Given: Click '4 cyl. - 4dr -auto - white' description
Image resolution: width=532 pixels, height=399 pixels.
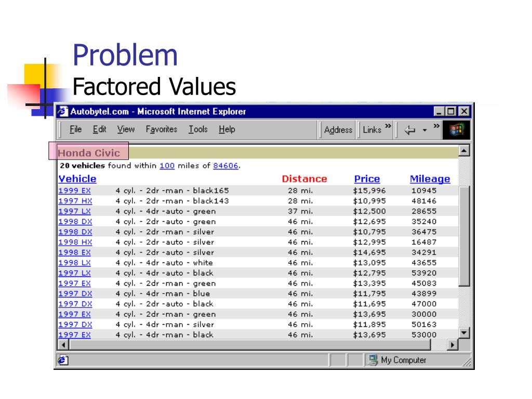Looking at the screenshot, I should click(164, 262).
